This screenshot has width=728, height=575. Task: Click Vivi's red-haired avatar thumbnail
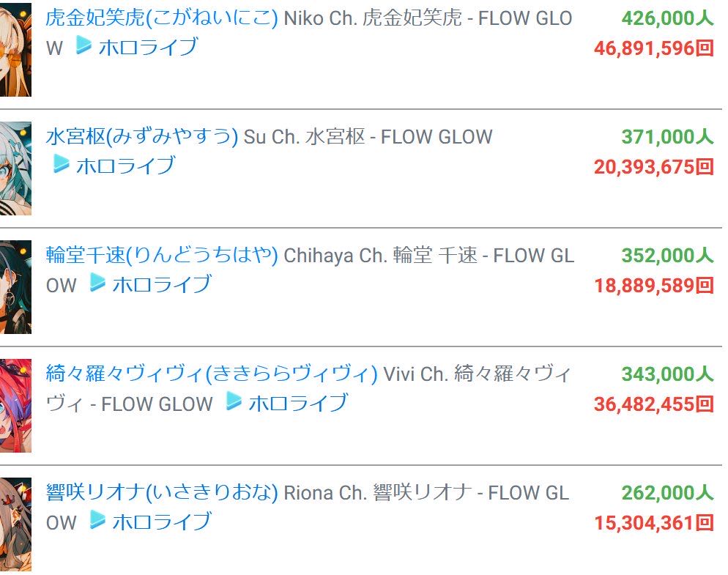(x=15, y=406)
